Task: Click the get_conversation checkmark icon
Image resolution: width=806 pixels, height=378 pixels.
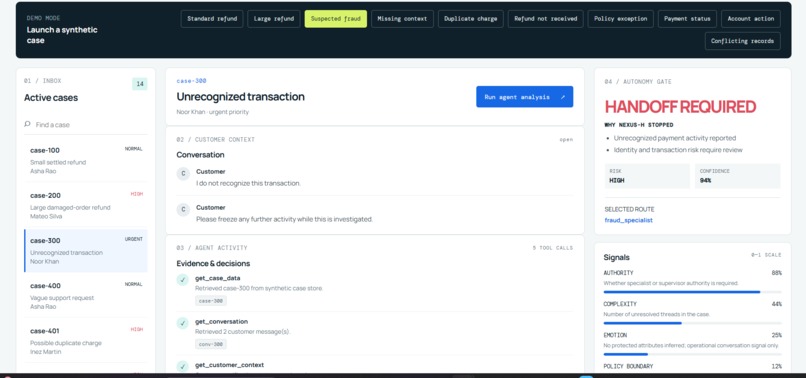Action: coord(182,323)
